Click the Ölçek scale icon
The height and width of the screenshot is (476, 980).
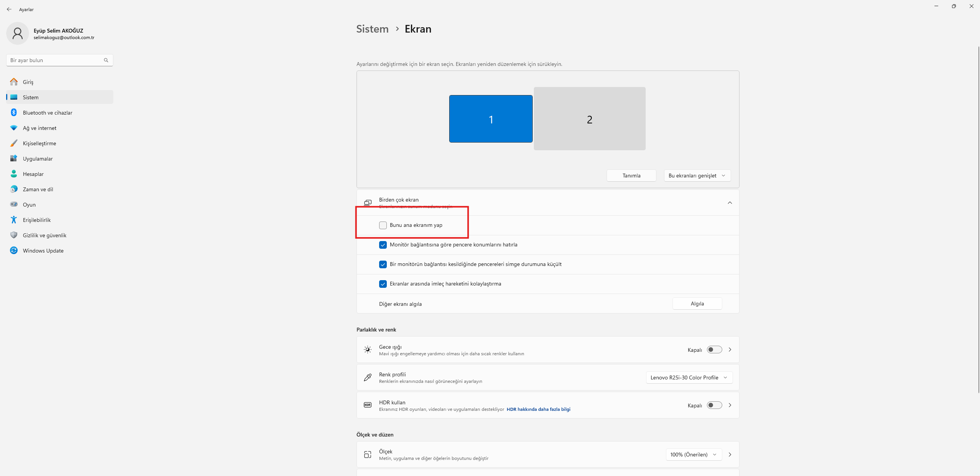click(368, 455)
